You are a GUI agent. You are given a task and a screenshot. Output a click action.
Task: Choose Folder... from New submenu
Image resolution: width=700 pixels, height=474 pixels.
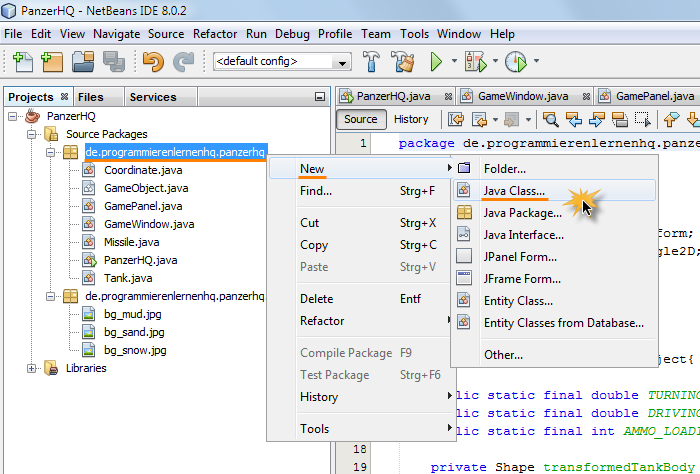tap(554, 169)
